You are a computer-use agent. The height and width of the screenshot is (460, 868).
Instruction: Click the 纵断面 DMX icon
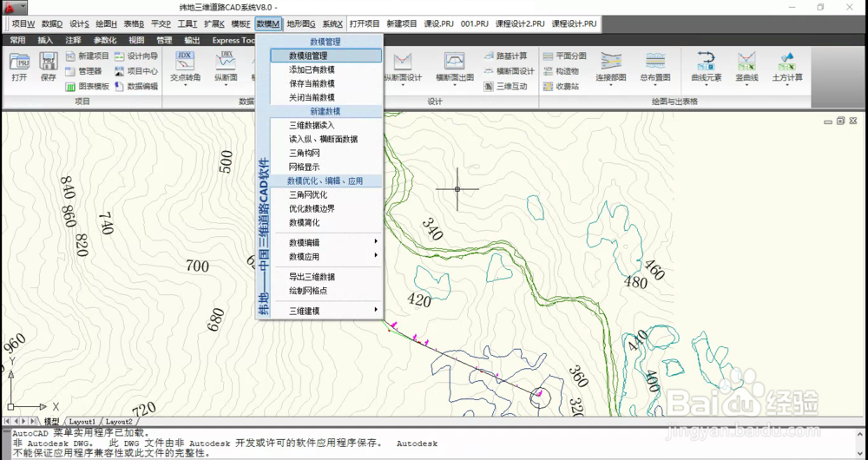tap(226, 62)
